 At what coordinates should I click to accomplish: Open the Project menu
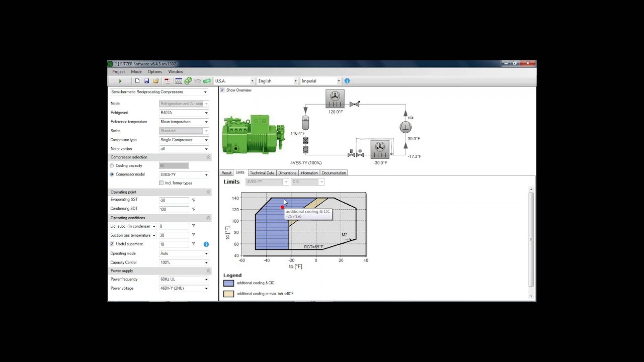coord(118,72)
